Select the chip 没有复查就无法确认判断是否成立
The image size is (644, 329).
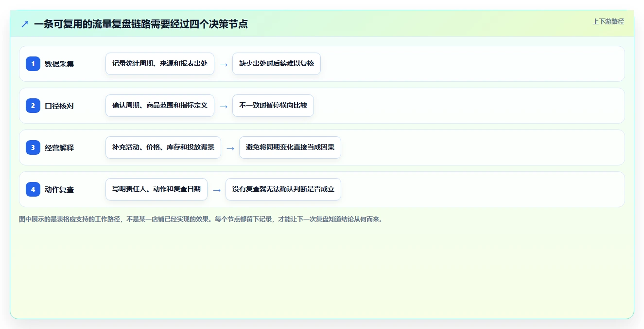tap(283, 189)
